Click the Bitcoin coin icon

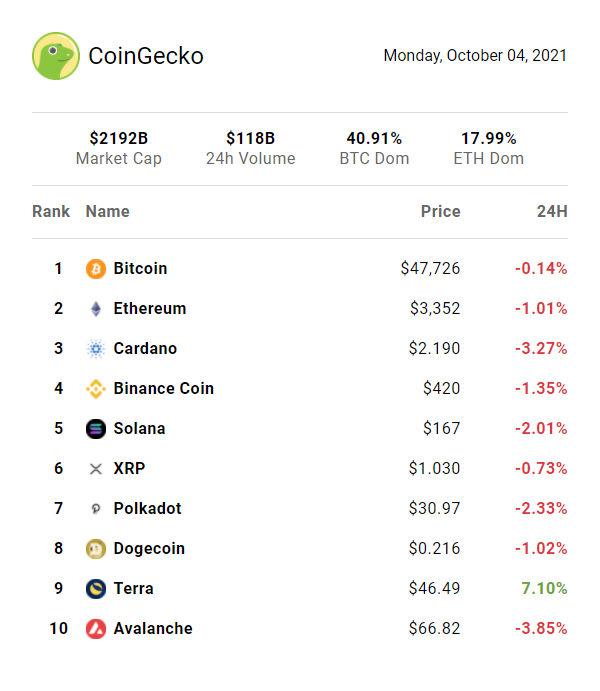coord(96,269)
